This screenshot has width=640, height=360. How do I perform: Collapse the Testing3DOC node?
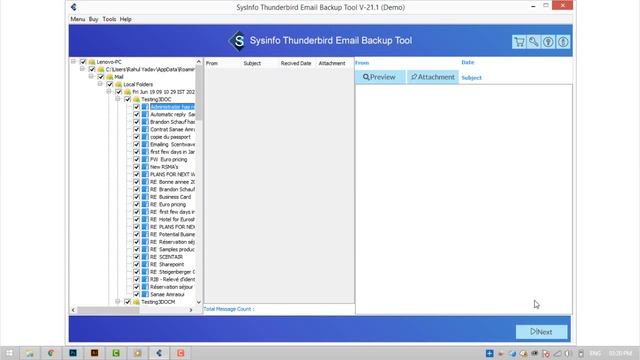click(118, 99)
